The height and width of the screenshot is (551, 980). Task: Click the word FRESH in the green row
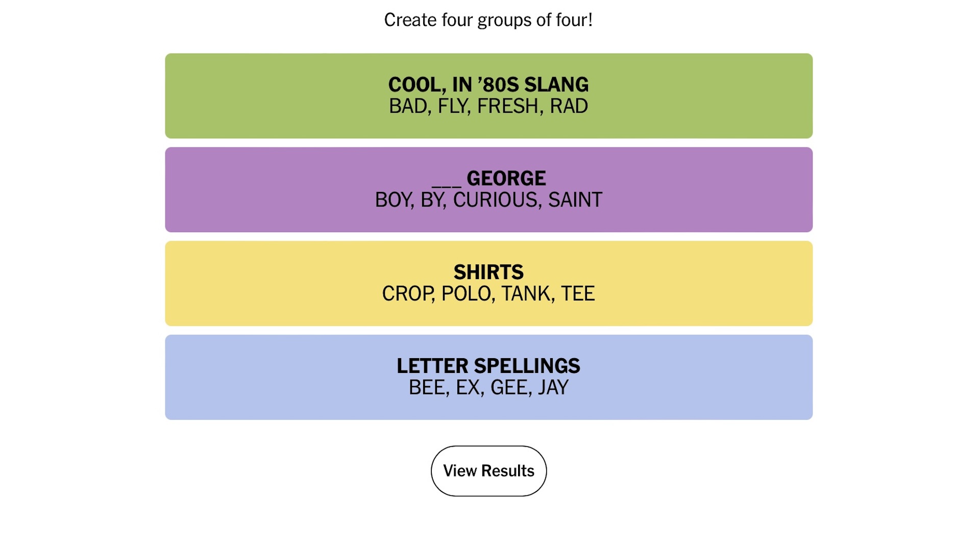(x=508, y=106)
